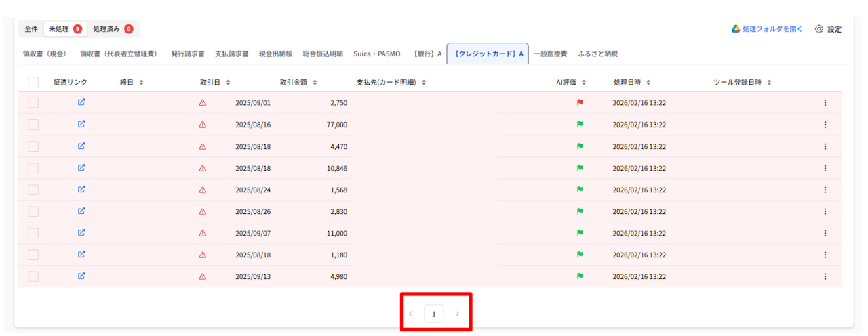Open 設定 settings
The image size is (868, 336).
828,29
